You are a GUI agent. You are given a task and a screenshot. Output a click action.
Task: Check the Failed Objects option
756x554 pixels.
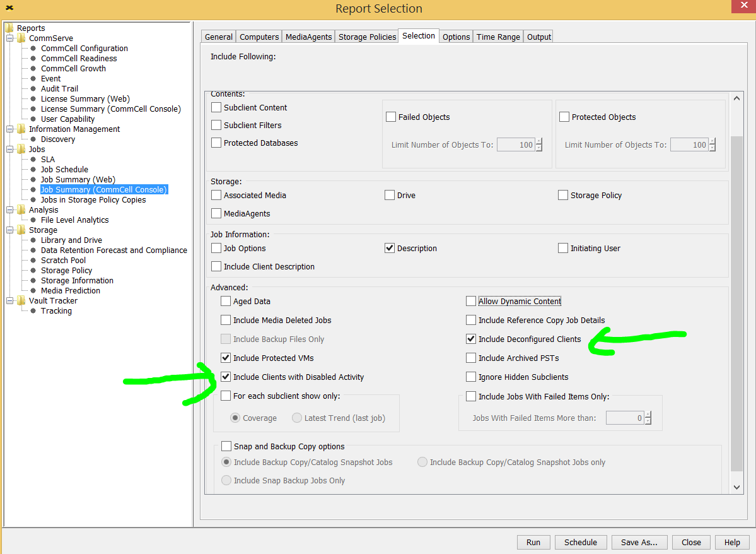[391, 117]
